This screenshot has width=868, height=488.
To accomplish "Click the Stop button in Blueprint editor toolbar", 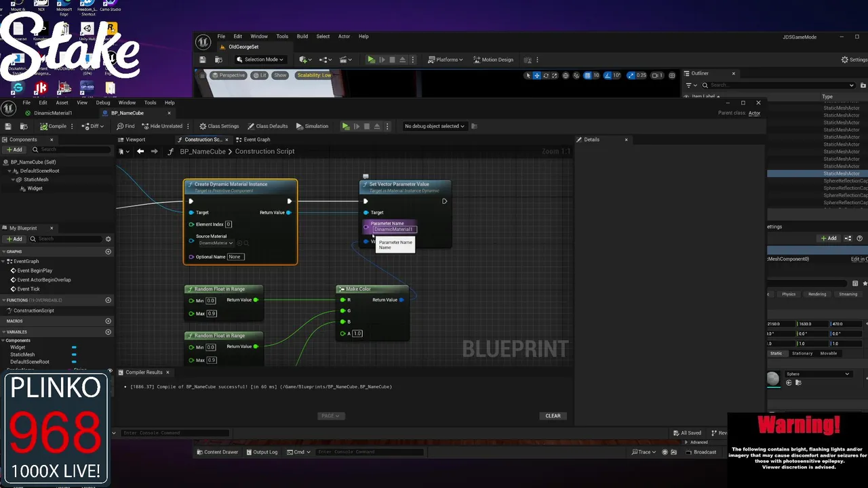I will 367,126.
